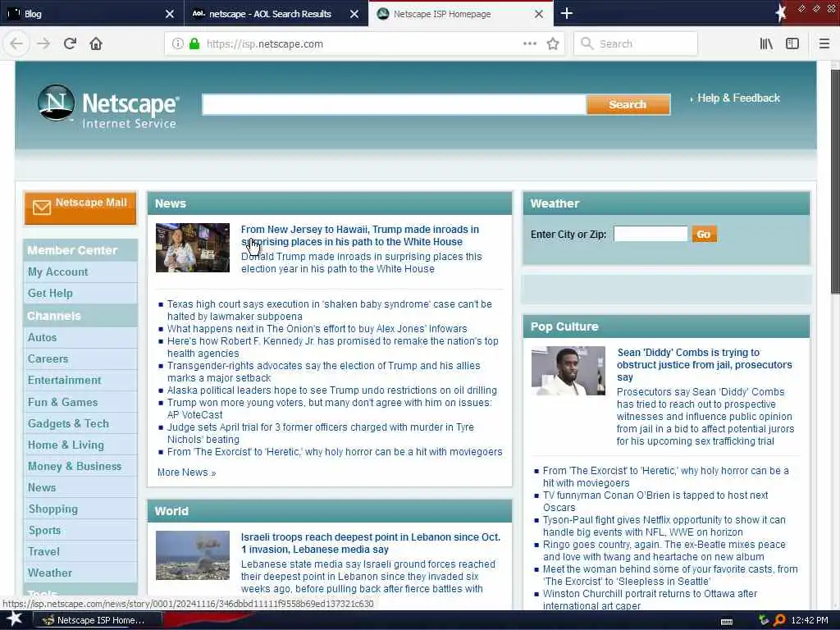Click the More News link
This screenshot has width=840, height=630.
point(186,472)
